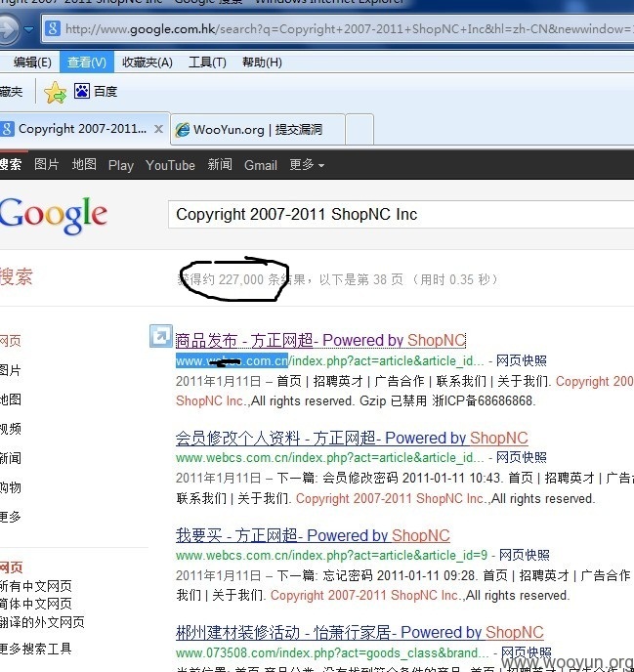The width and height of the screenshot is (634, 672).
Task: Open result 商品发布 - 方正网超
Action: pos(320,340)
